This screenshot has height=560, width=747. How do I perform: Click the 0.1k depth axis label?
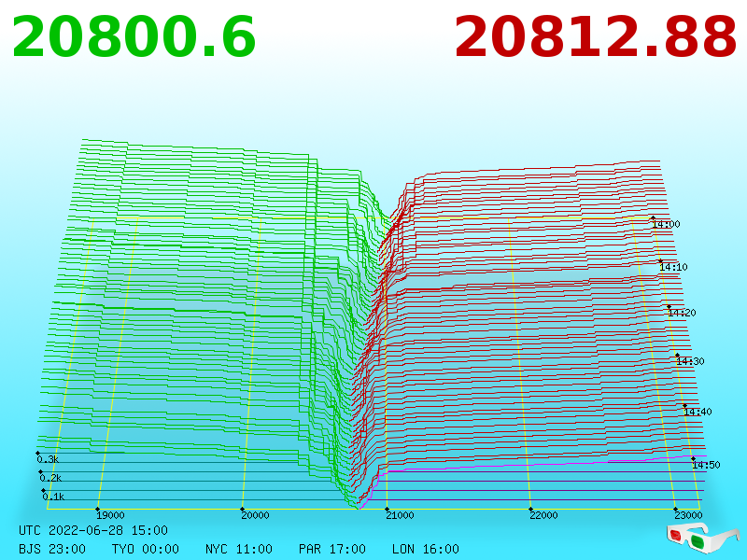point(53,497)
